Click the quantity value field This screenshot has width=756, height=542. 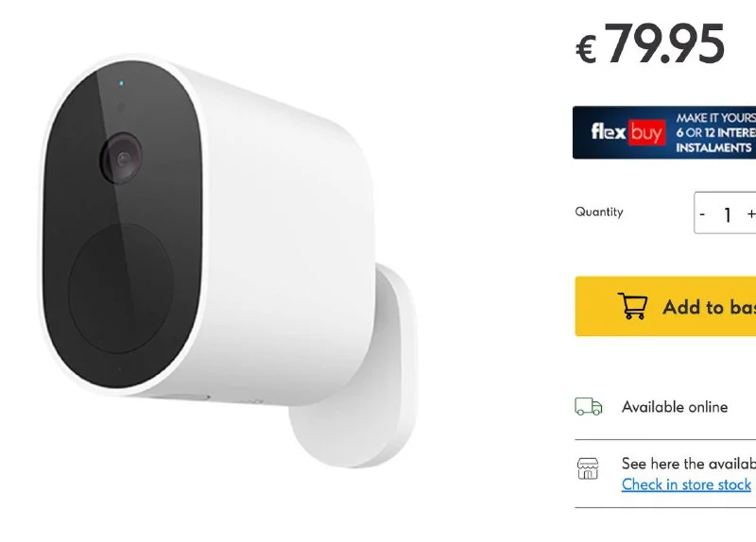click(727, 214)
